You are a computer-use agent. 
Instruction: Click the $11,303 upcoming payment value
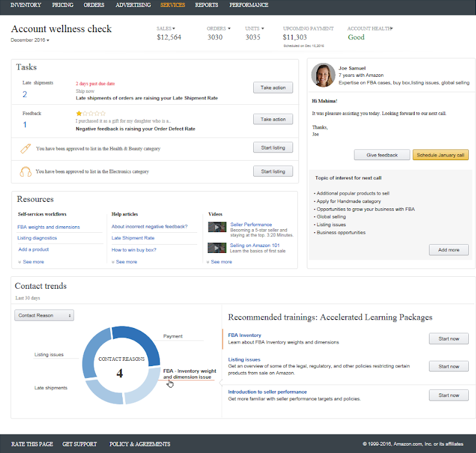294,38
